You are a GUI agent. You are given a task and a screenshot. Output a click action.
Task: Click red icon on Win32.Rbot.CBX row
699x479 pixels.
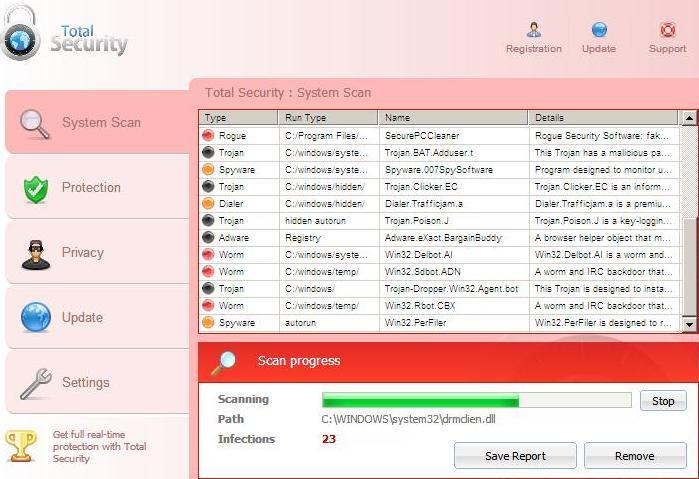[x=208, y=305]
